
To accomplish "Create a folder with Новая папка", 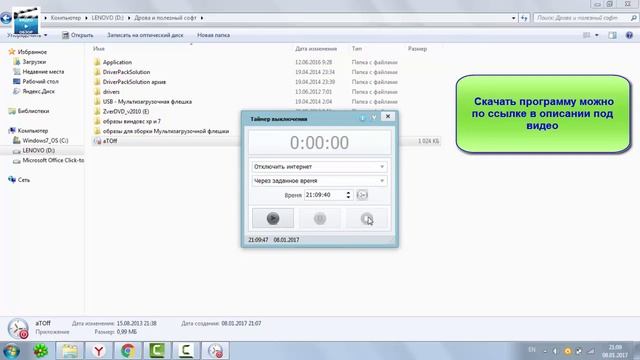I will pos(213,35).
